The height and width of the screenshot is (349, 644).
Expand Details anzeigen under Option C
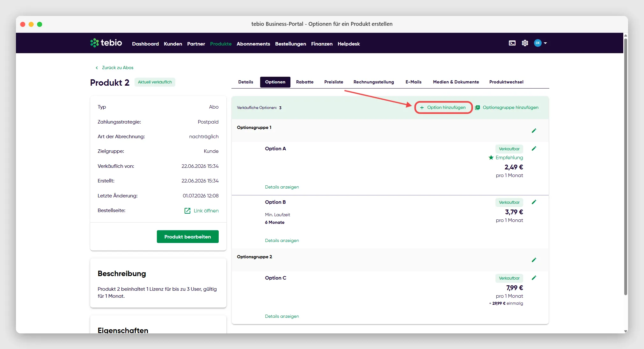pos(282,316)
